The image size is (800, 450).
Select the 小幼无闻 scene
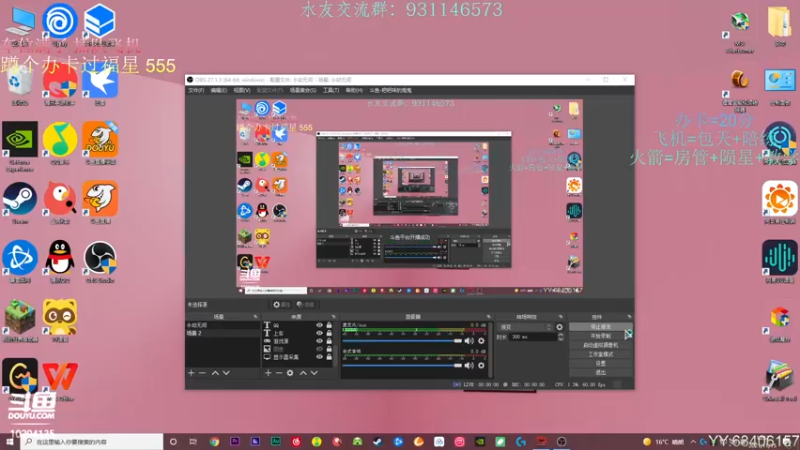[223, 325]
